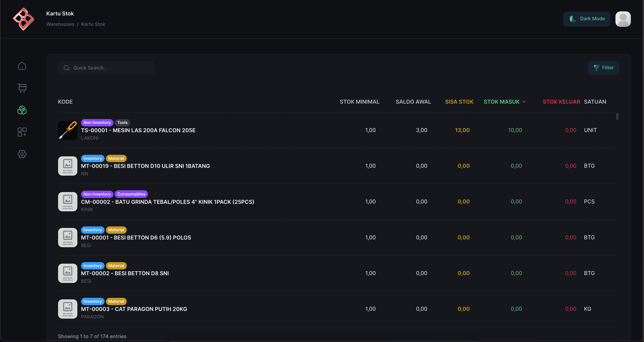Open the apps grid plus icon

coord(22,132)
